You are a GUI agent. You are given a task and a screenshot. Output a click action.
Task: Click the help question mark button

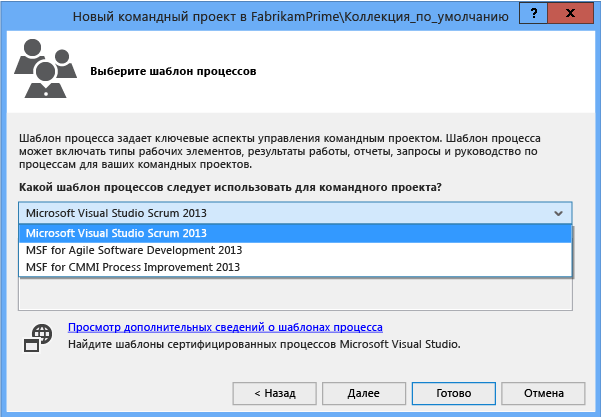534,13
